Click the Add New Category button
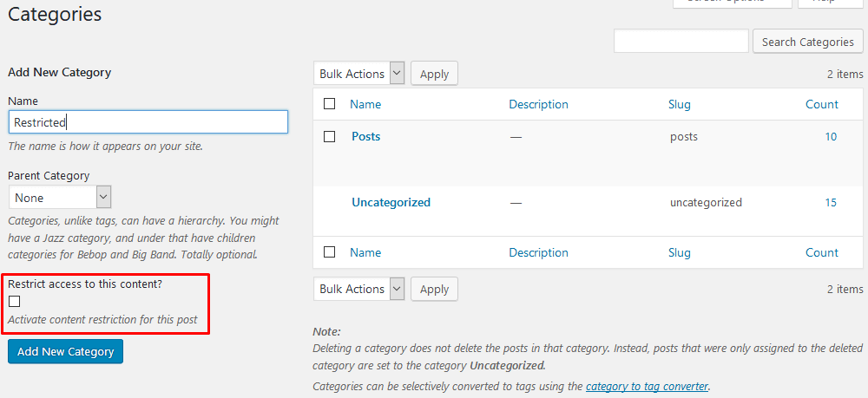The image size is (868, 398). pos(65,351)
